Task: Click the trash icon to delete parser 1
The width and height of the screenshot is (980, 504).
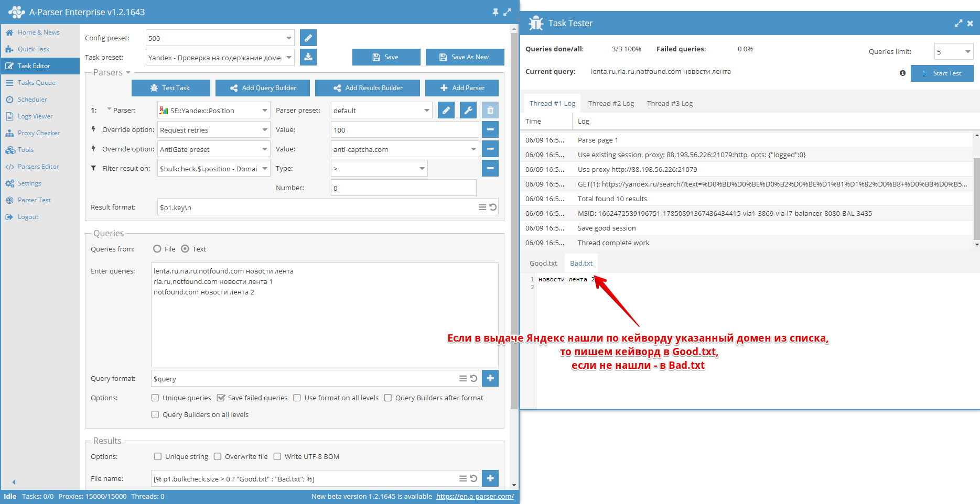Action: click(490, 110)
